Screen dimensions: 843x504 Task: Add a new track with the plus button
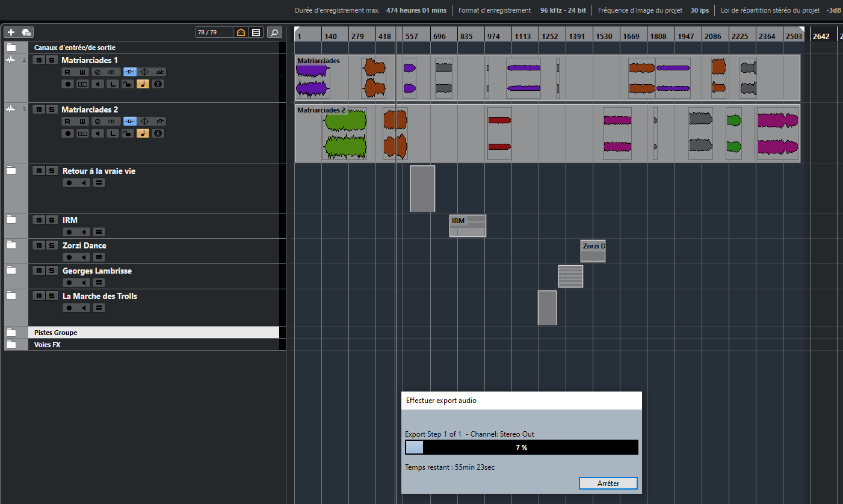11,32
